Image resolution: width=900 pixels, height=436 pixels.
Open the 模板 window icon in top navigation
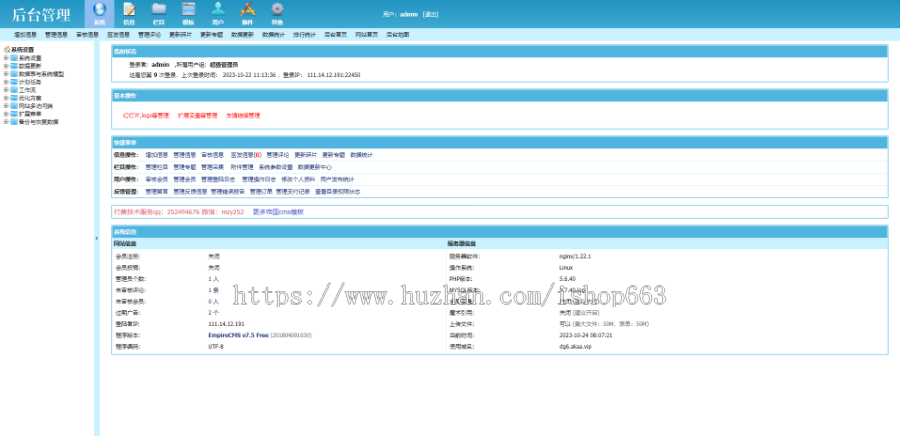point(188,9)
